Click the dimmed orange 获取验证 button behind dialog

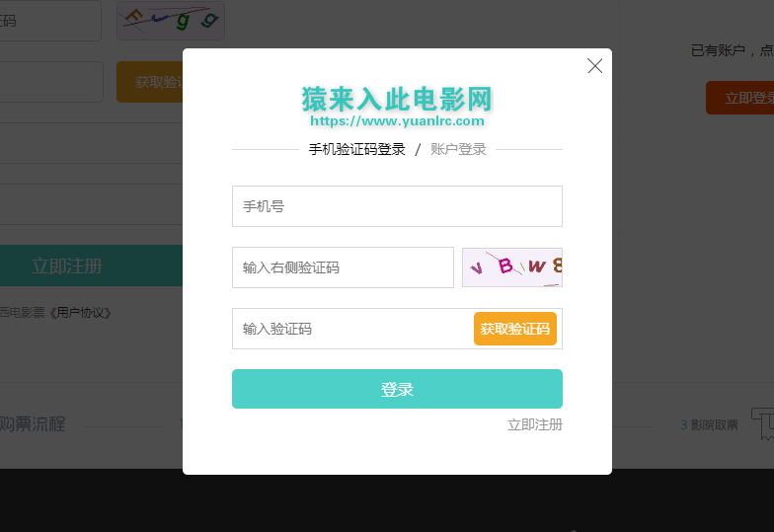coord(150,82)
